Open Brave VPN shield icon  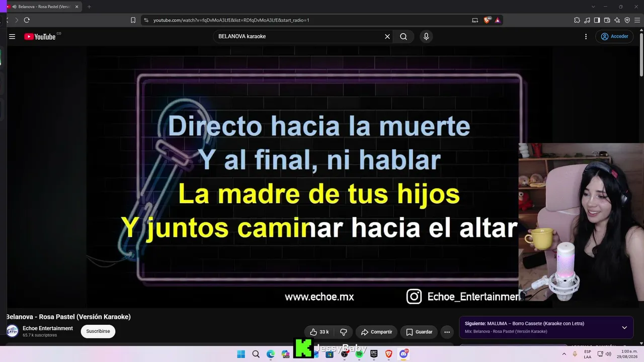pyautogui.click(x=627, y=20)
